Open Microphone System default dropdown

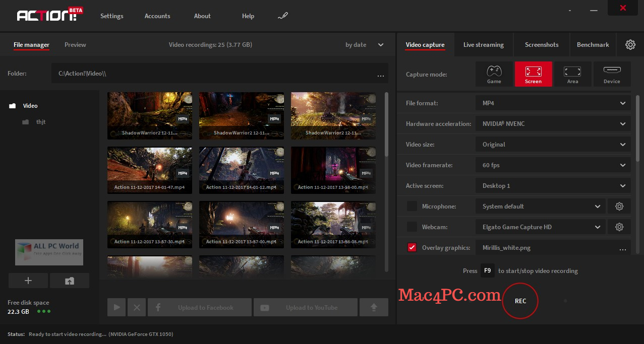(x=541, y=207)
